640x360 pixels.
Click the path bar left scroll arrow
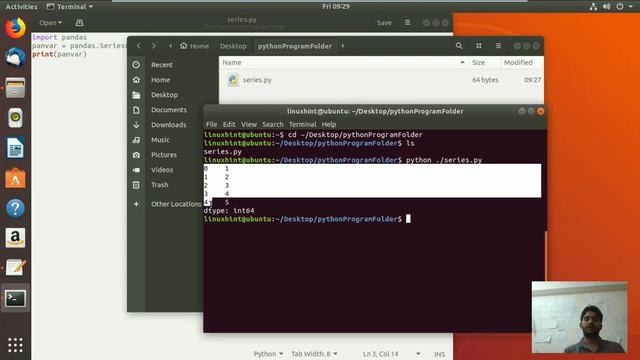pos(171,46)
